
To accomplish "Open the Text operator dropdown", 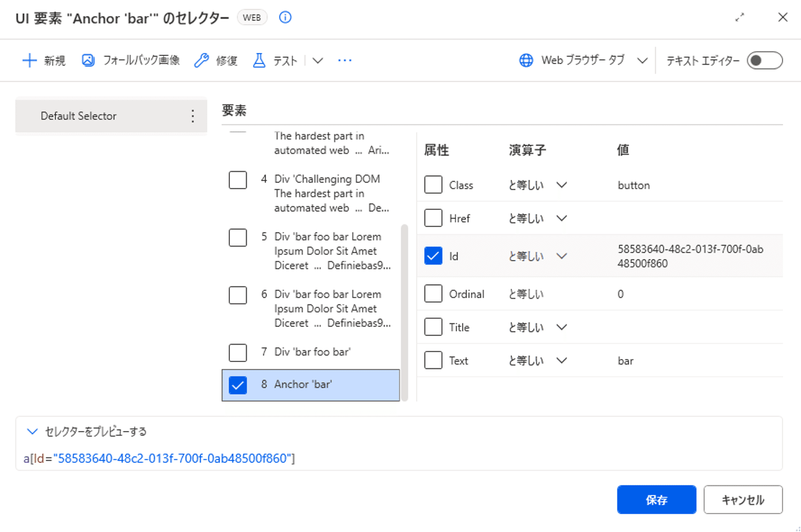I will pyautogui.click(x=561, y=361).
